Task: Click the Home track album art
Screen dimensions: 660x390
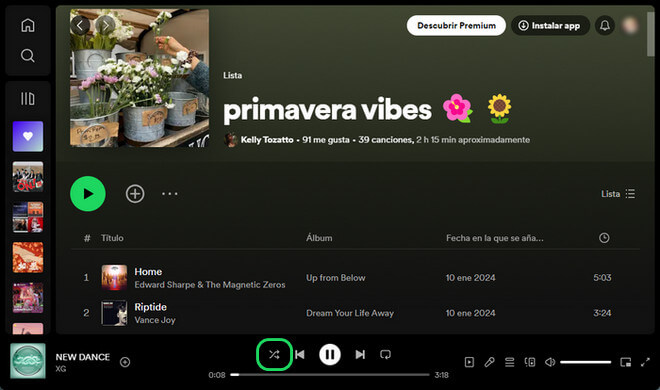Action: click(114, 278)
